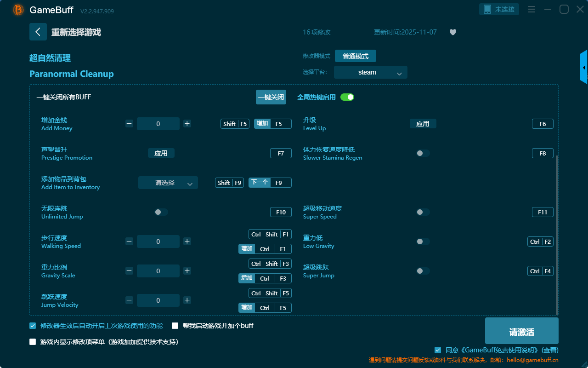The image size is (588, 368).
Task: Click the phone not-connected icon
Action: [487, 9]
